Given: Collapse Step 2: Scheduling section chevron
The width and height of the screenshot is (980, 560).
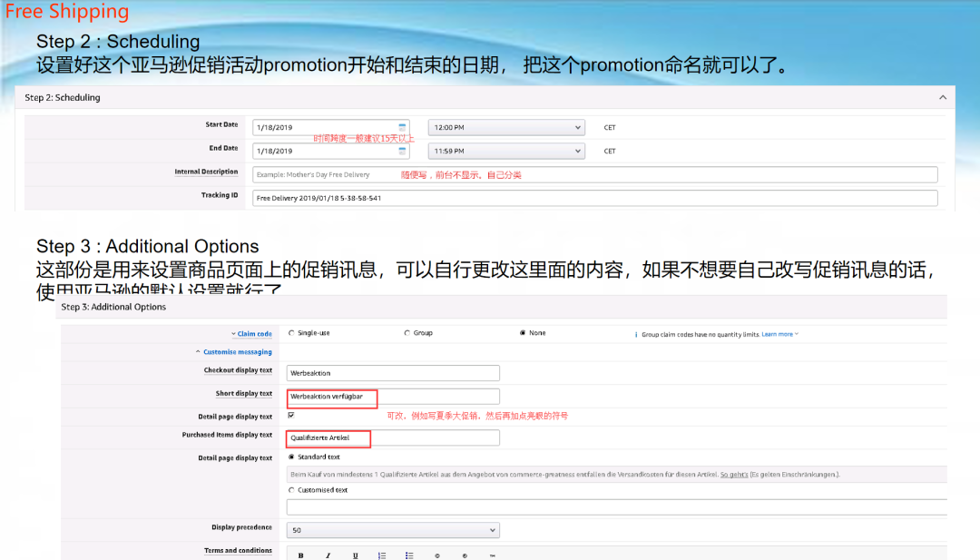Looking at the screenshot, I should 943,97.
